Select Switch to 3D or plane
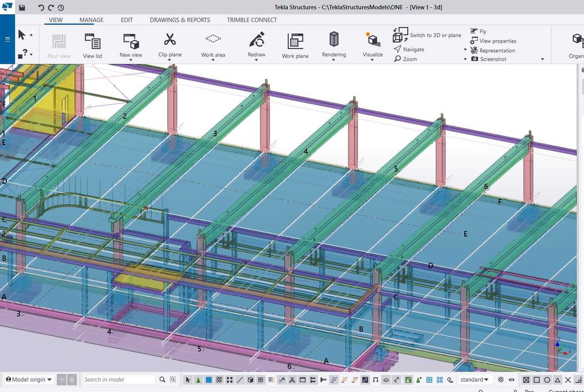Viewport: 584px width, 392px height. pos(427,35)
